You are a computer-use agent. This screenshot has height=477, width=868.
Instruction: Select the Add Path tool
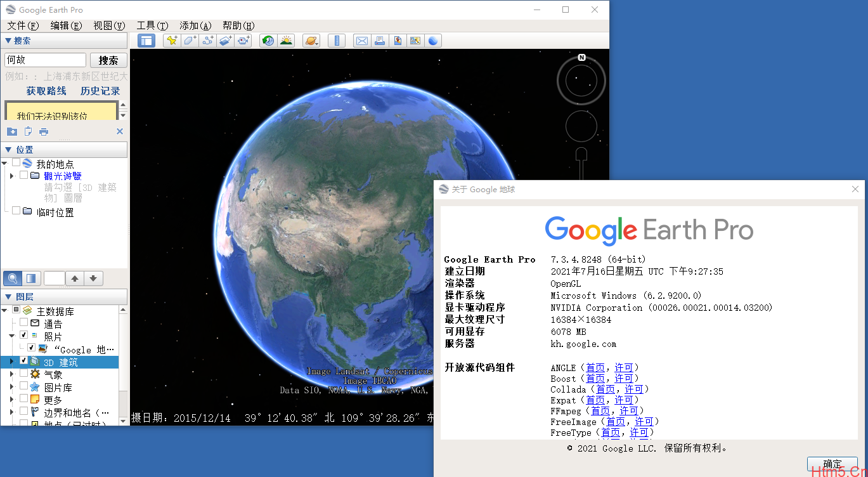coord(208,41)
